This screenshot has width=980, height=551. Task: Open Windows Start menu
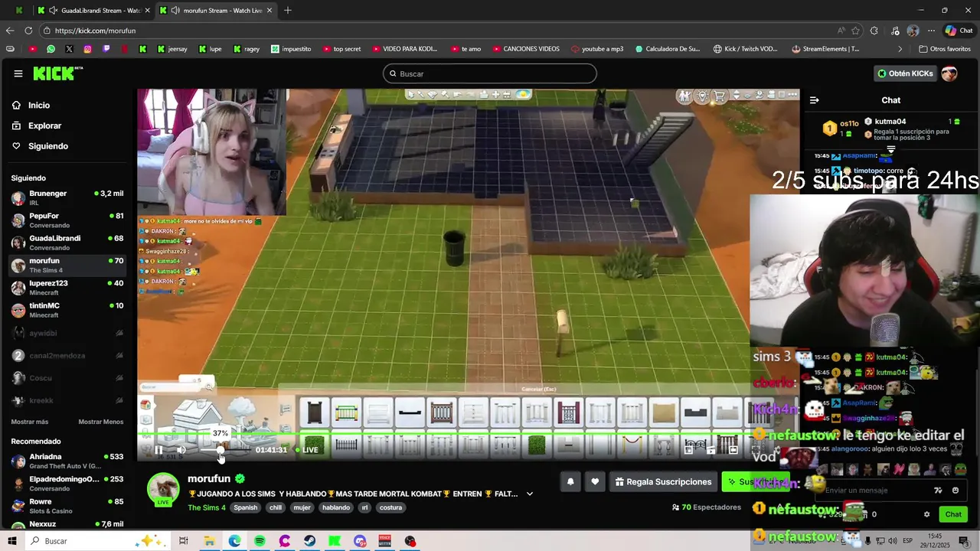(12, 541)
